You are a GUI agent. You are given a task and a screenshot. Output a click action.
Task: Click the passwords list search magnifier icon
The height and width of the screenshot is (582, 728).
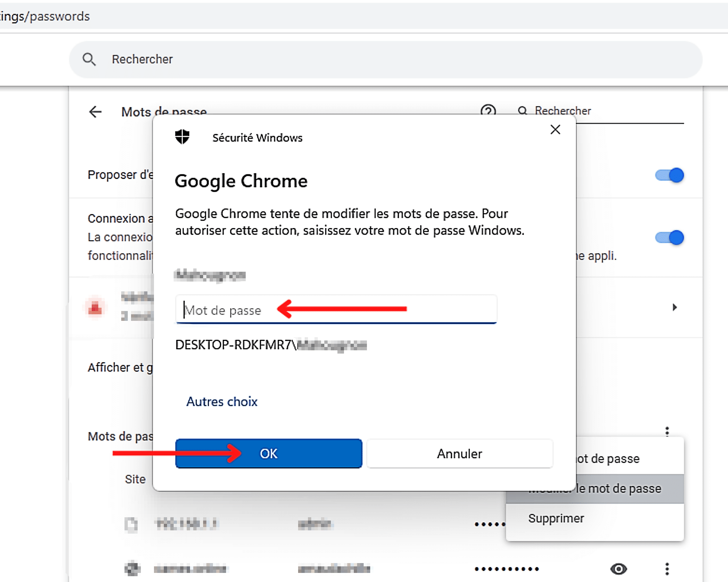point(522,111)
